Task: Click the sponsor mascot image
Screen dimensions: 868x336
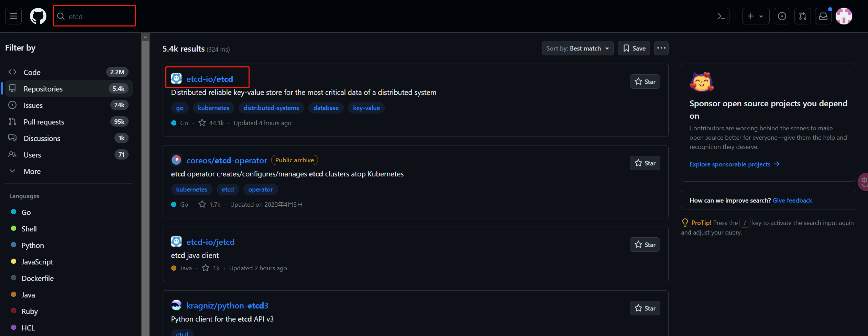Action: 702,82
